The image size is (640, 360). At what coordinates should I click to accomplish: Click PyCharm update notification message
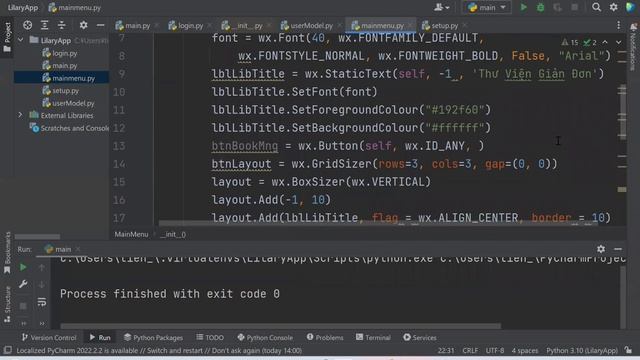pos(159,350)
